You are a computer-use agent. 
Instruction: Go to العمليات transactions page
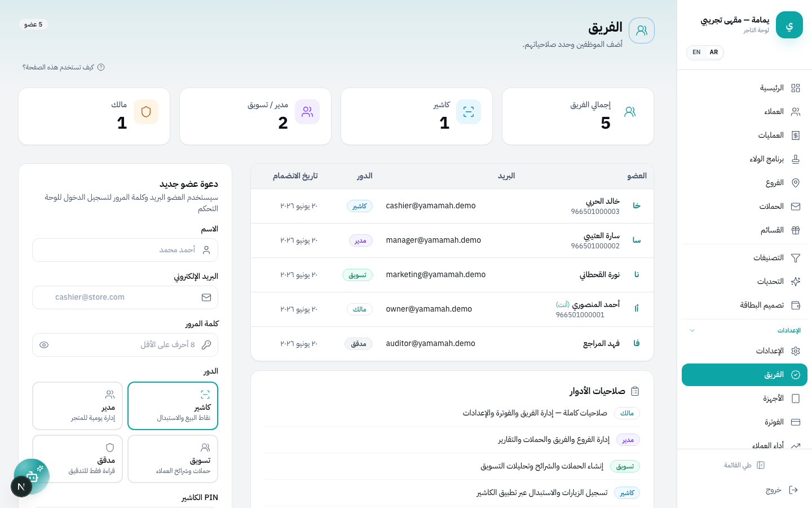(x=744, y=135)
